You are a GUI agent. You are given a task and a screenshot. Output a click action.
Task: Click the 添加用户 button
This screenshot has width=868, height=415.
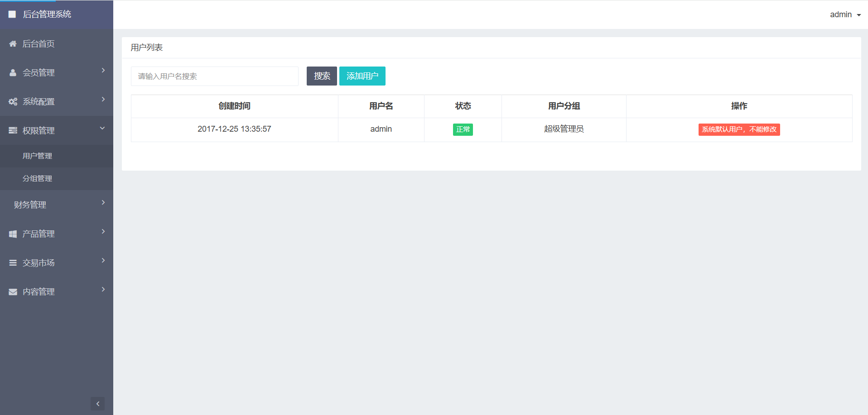(x=362, y=76)
